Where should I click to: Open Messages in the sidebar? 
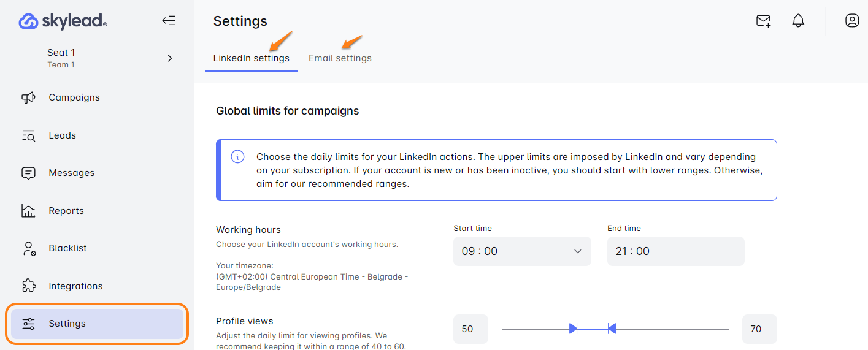tap(71, 173)
